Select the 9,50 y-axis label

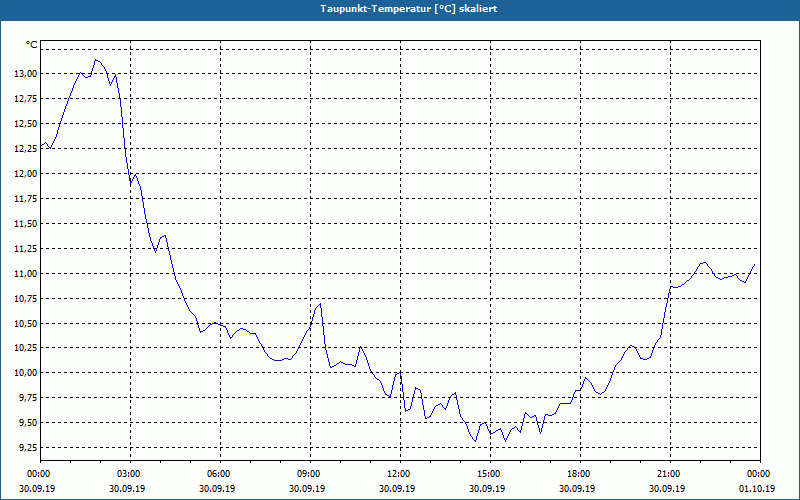28,423
